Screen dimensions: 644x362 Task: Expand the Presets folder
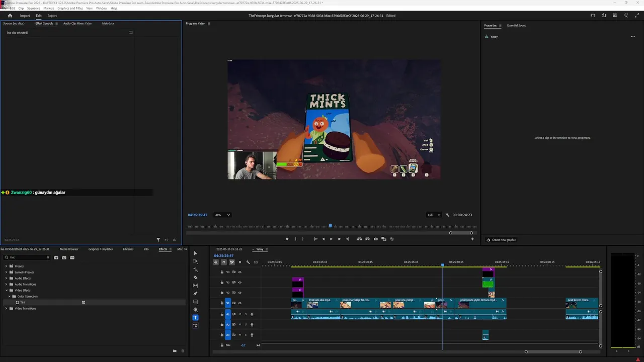click(x=6, y=266)
